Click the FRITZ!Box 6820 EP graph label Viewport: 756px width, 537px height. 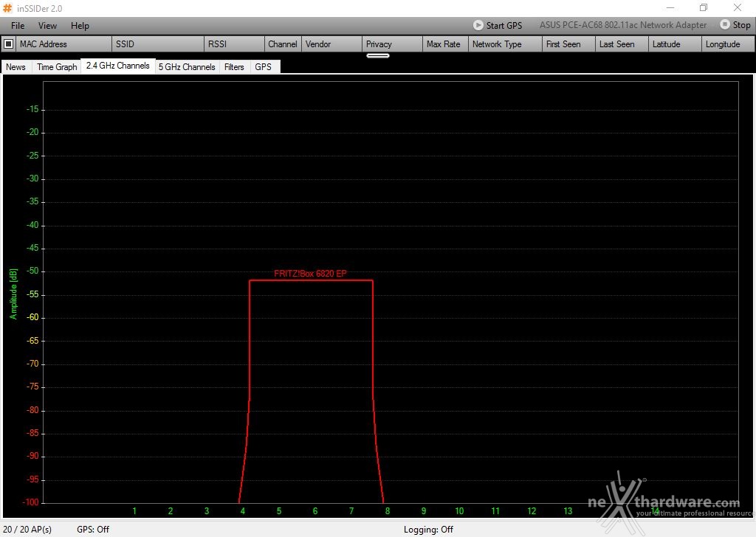tap(310, 274)
